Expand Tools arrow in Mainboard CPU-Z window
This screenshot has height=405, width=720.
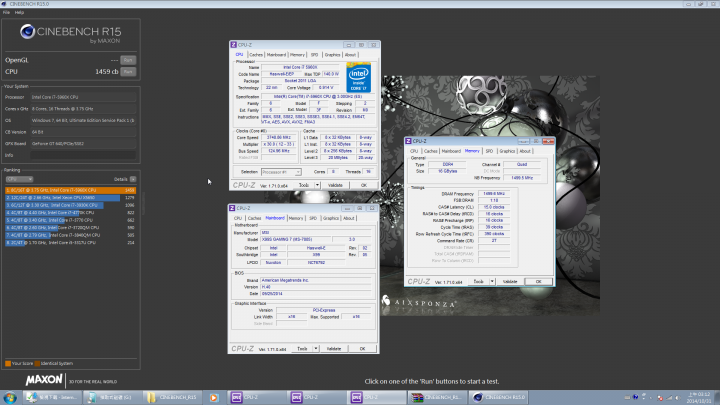point(316,349)
